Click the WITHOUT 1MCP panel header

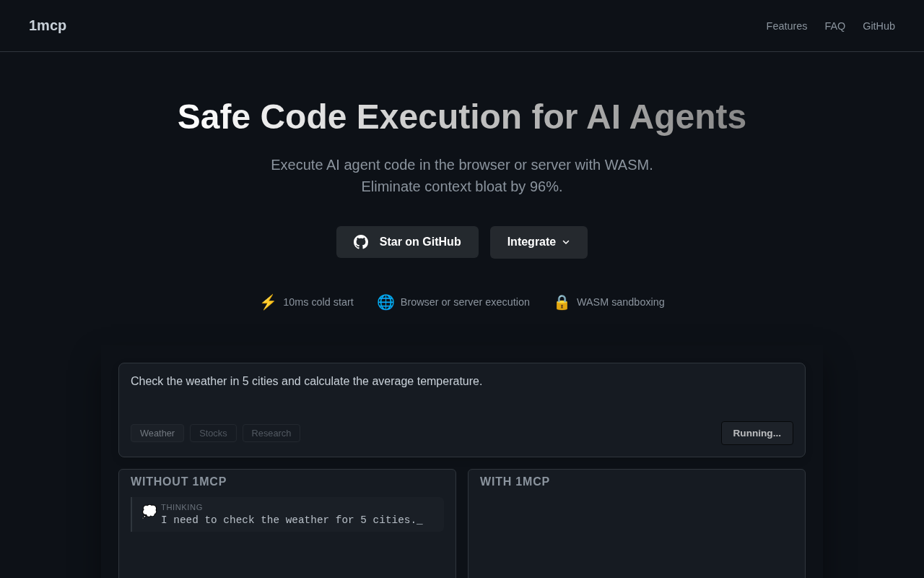pyautogui.click(x=178, y=482)
